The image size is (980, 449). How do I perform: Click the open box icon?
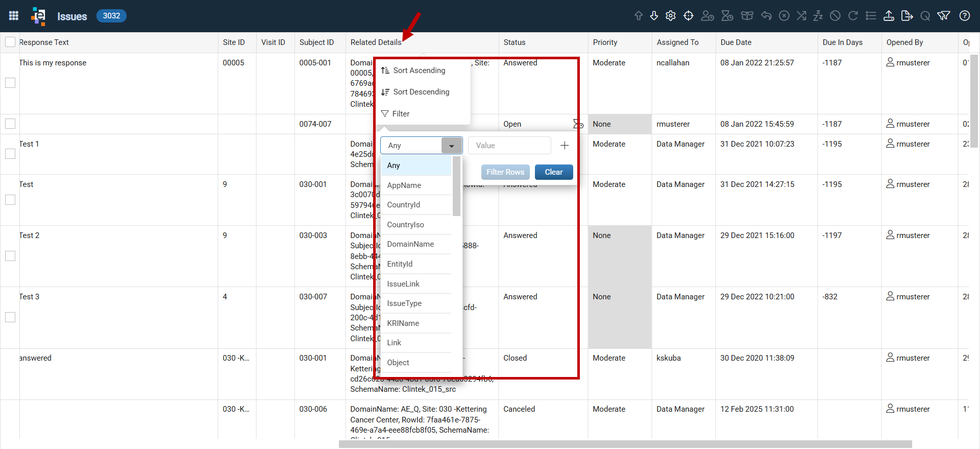point(747,16)
